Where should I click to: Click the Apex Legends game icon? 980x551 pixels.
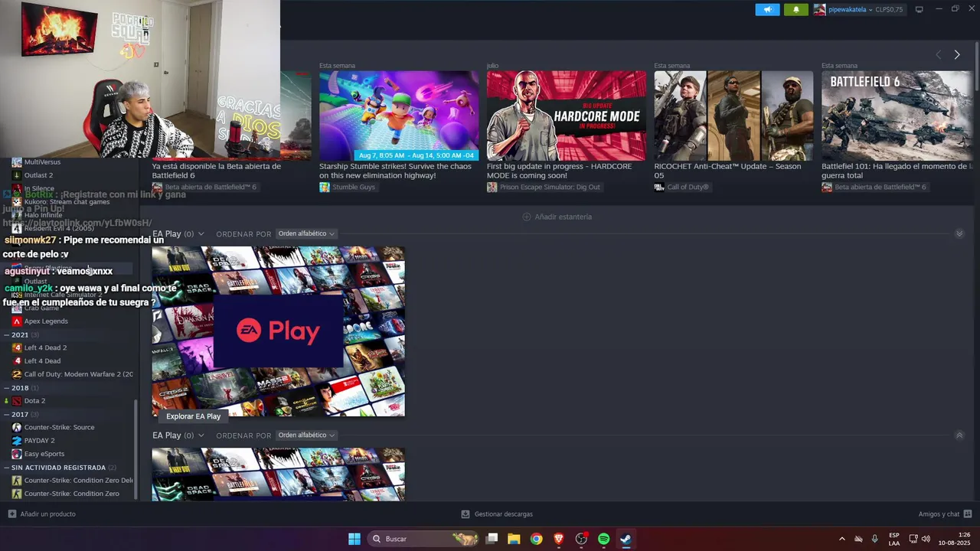pos(17,321)
